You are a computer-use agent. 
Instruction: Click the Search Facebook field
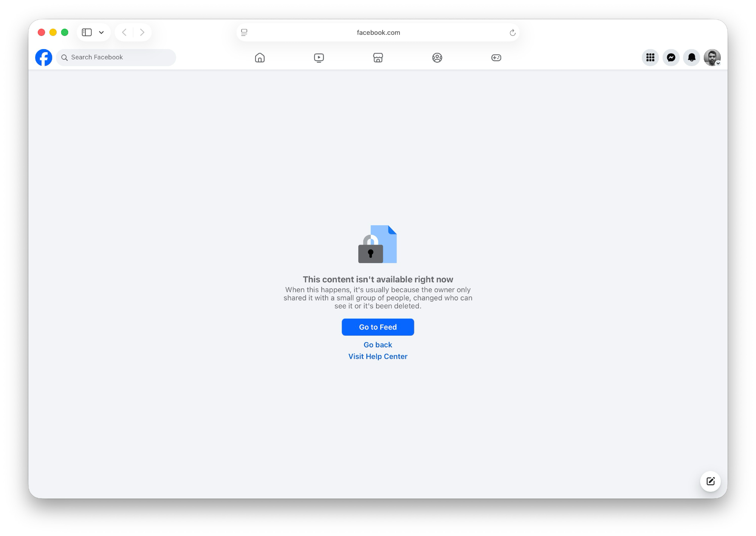pos(117,57)
